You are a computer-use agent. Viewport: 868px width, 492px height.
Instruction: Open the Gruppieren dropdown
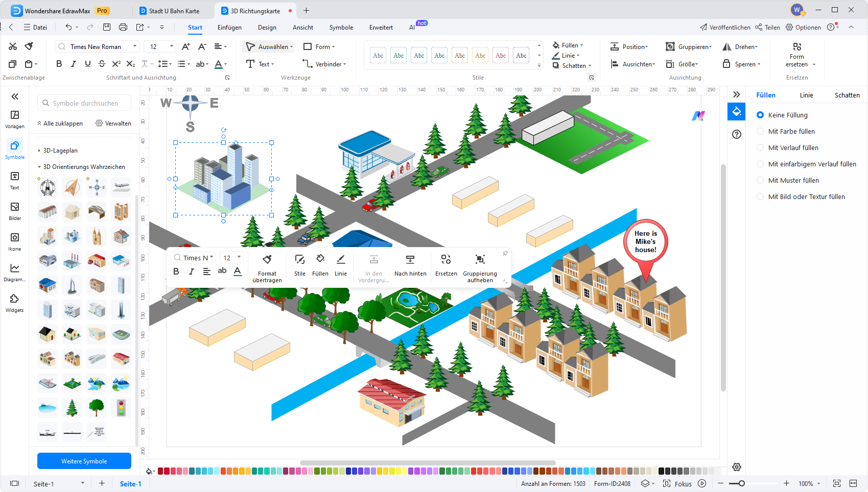(x=689, y=46)
